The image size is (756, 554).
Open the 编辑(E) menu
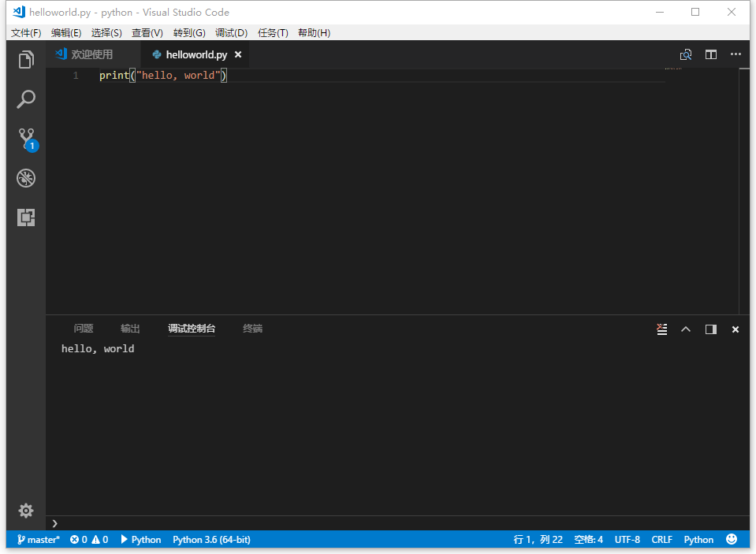66,33
